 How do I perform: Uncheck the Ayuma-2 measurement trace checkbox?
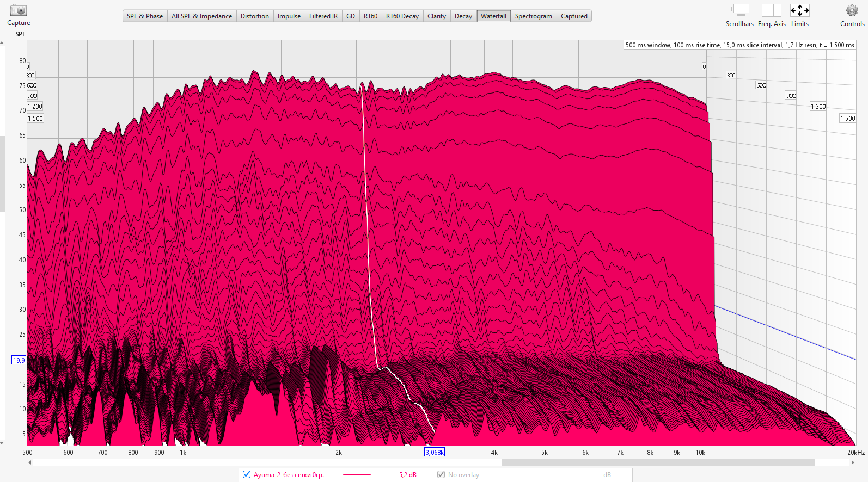247,474
